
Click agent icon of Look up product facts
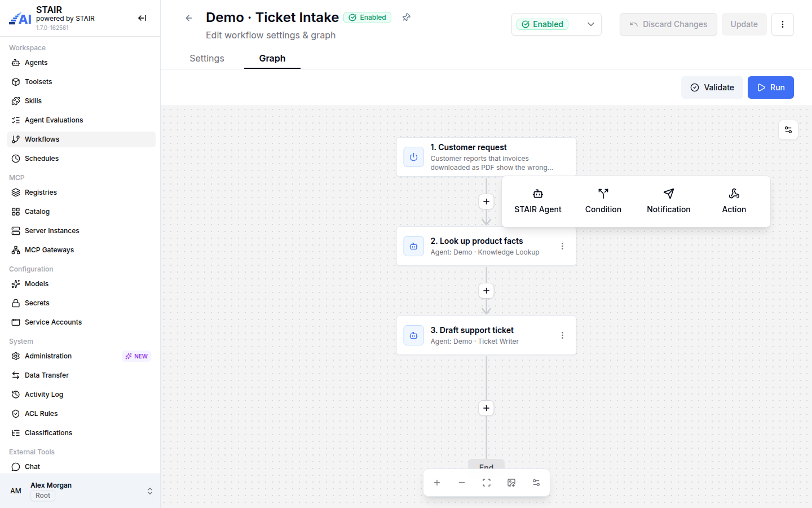click(413, 246)
